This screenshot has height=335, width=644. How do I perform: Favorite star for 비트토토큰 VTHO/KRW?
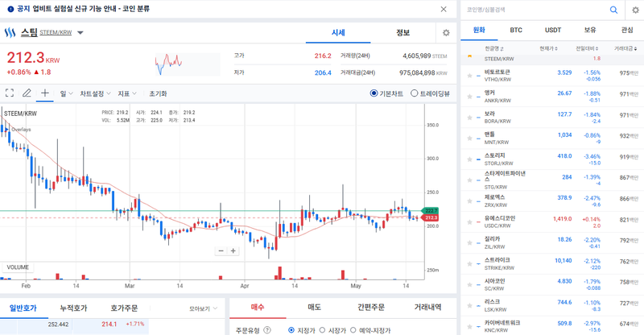[469, 76]
